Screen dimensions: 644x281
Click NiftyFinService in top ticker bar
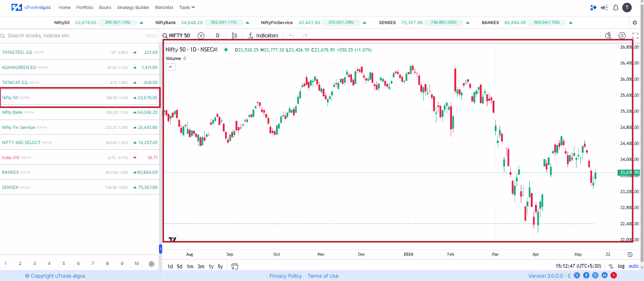point(276,23)
